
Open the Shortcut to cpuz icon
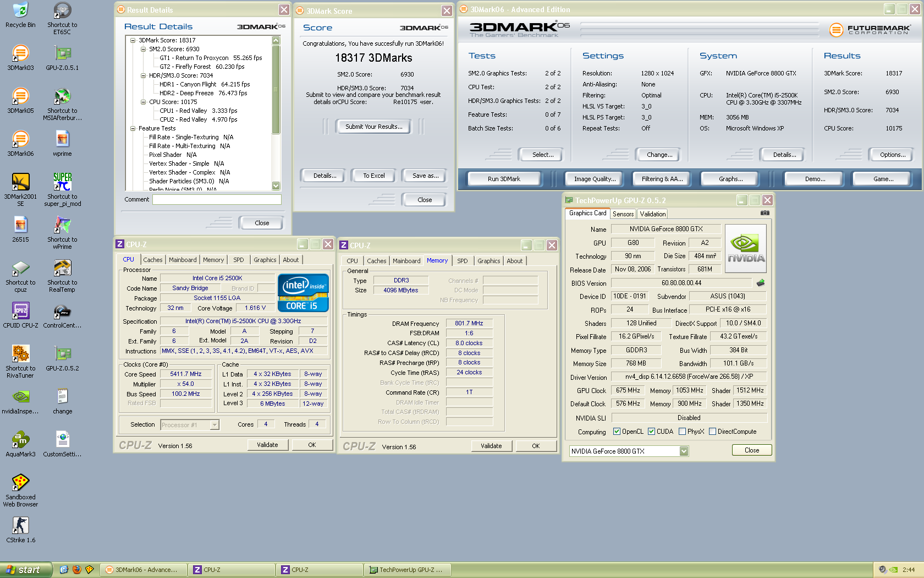pyautogui.click(x=20, y=276)
